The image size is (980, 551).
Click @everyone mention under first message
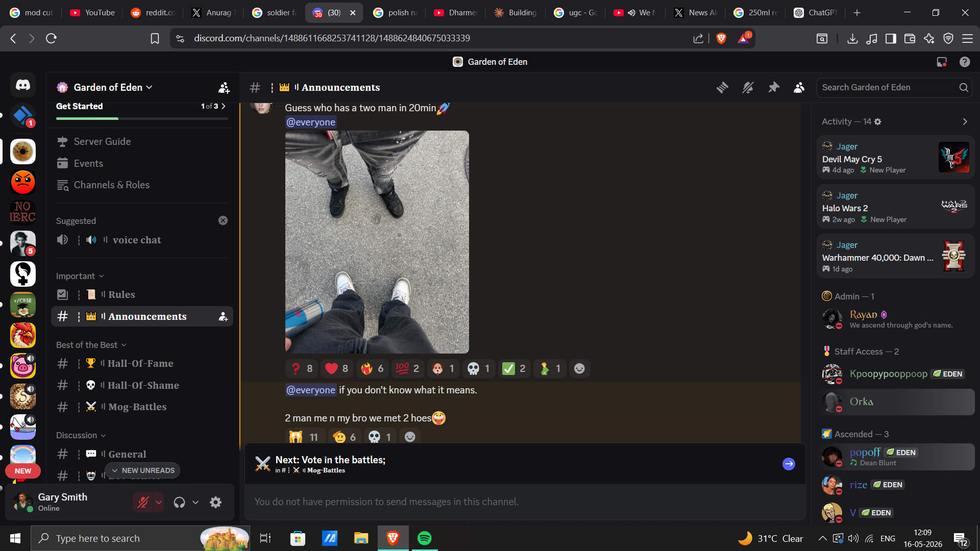(311, 122)
